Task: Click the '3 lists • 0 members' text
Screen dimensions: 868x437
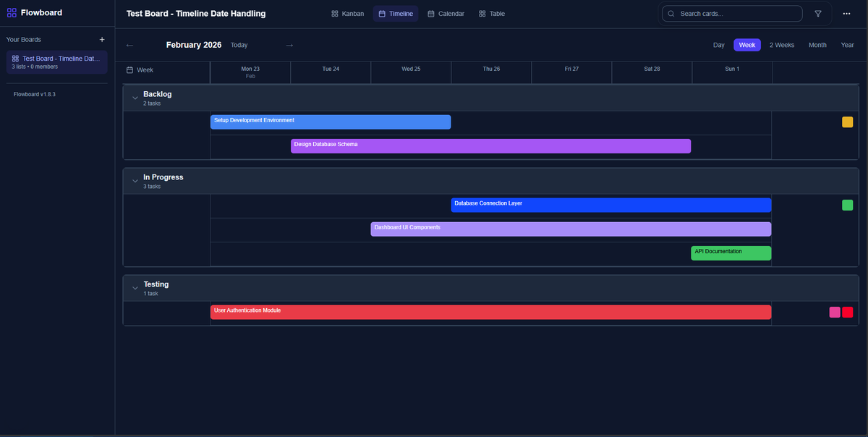Action: click(35, 67)
